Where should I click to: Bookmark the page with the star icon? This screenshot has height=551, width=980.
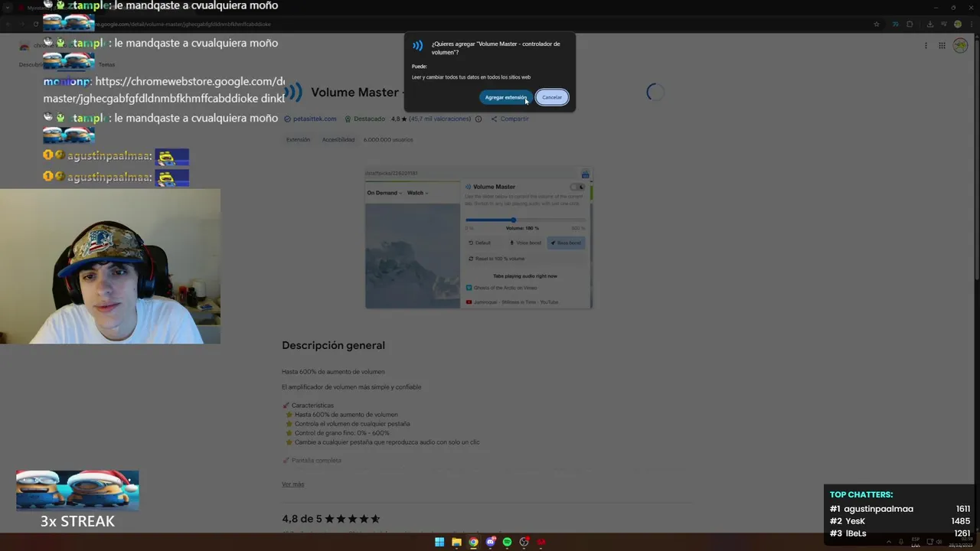[877, 24]
